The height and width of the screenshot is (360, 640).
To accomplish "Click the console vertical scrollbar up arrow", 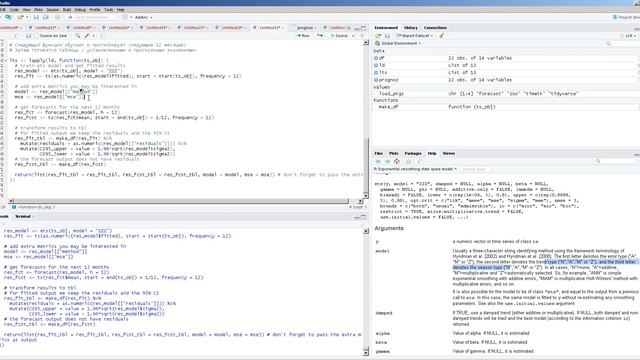I will pos(366,231).
